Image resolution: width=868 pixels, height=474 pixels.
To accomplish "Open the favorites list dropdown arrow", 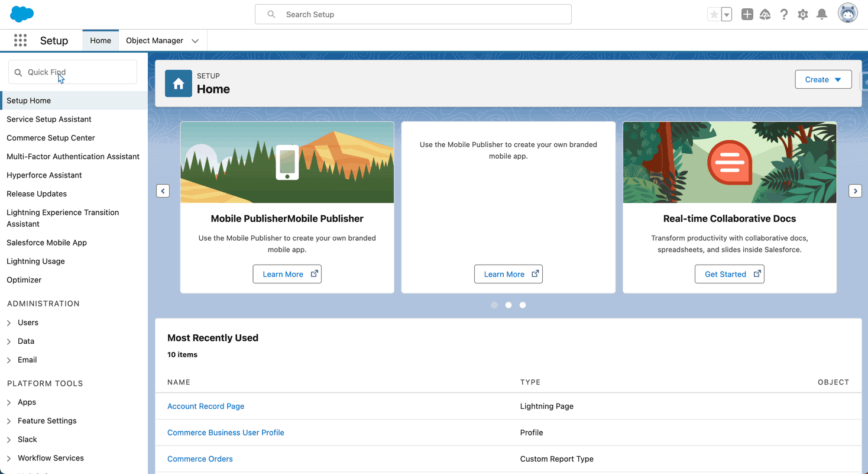I will point(727,15).
